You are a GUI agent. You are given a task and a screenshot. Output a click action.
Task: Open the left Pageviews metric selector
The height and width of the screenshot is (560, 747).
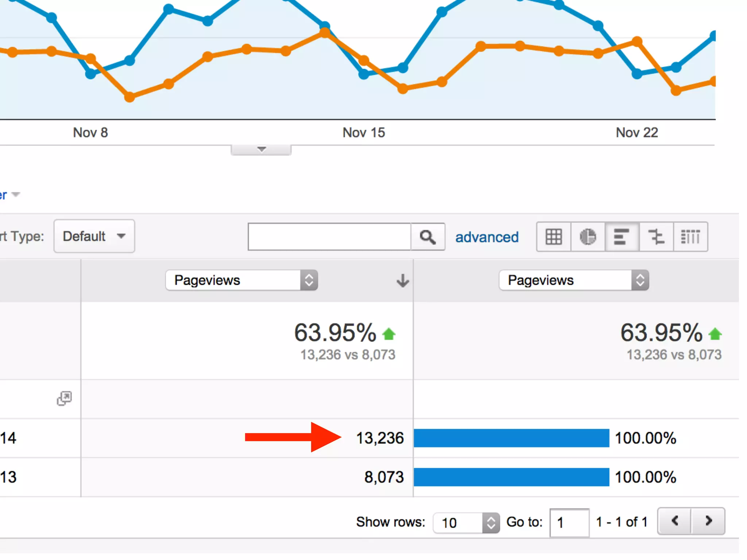[241, 280]
